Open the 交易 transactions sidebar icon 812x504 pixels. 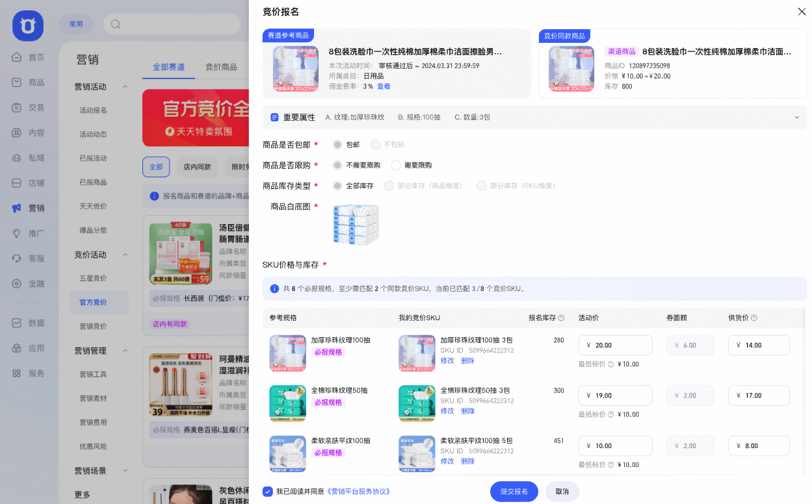tap(17, 108)
